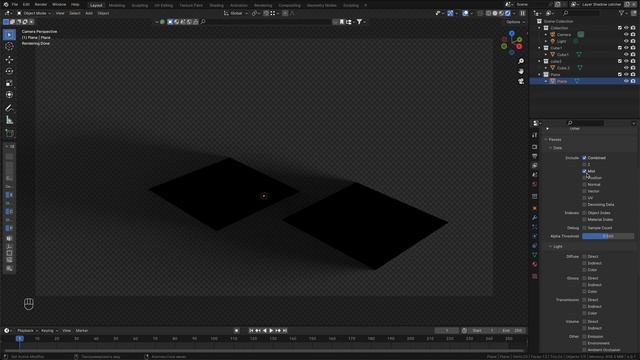Enable the Material Index checkbox

point(584,220)
